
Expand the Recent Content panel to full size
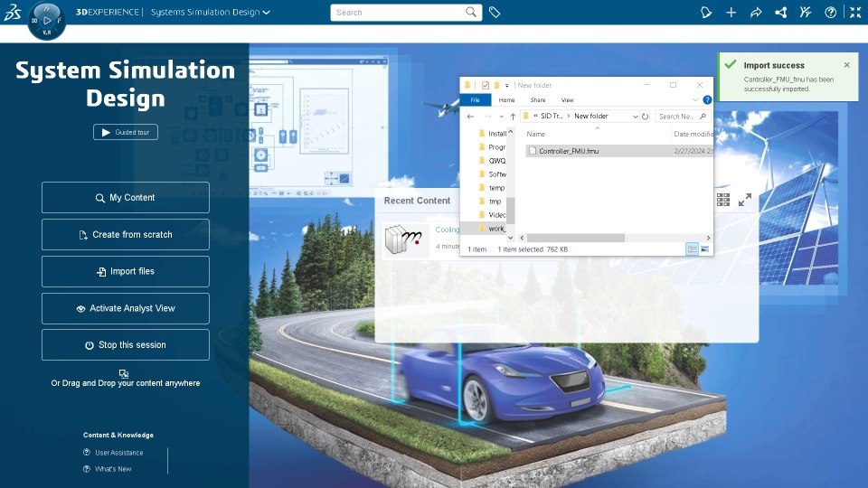tap(745, 200)
